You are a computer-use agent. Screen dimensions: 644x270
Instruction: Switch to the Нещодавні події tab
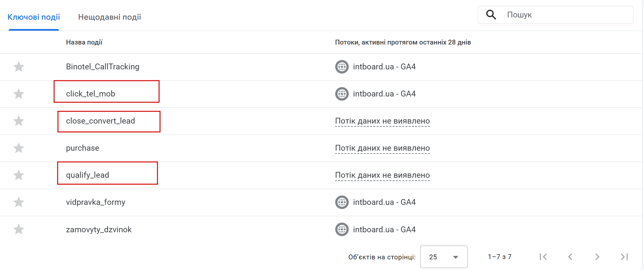[109, 17]
